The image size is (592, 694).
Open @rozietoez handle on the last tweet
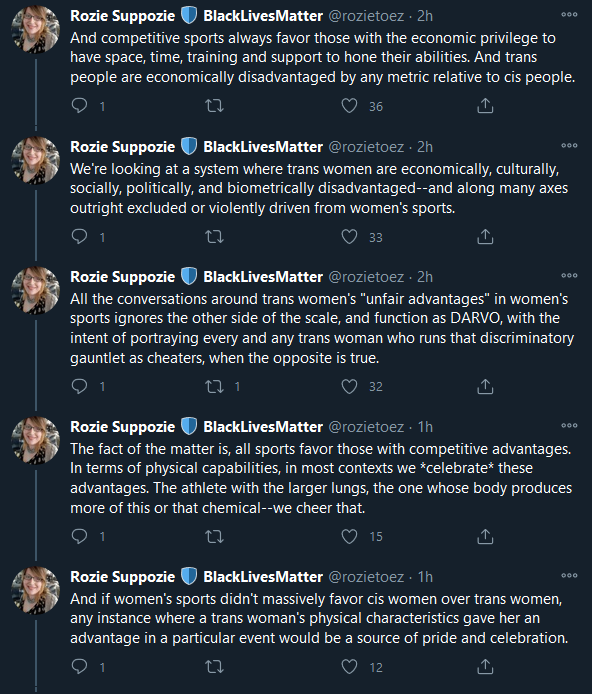(366, 577)
